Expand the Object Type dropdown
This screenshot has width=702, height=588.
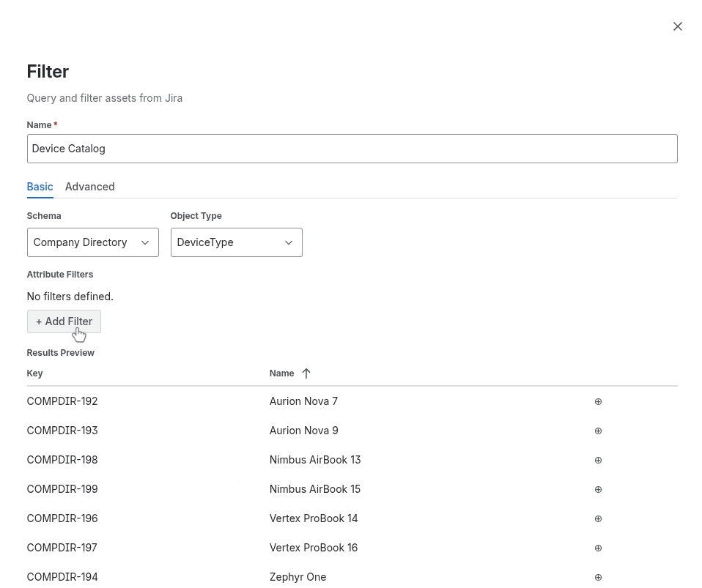236,242
